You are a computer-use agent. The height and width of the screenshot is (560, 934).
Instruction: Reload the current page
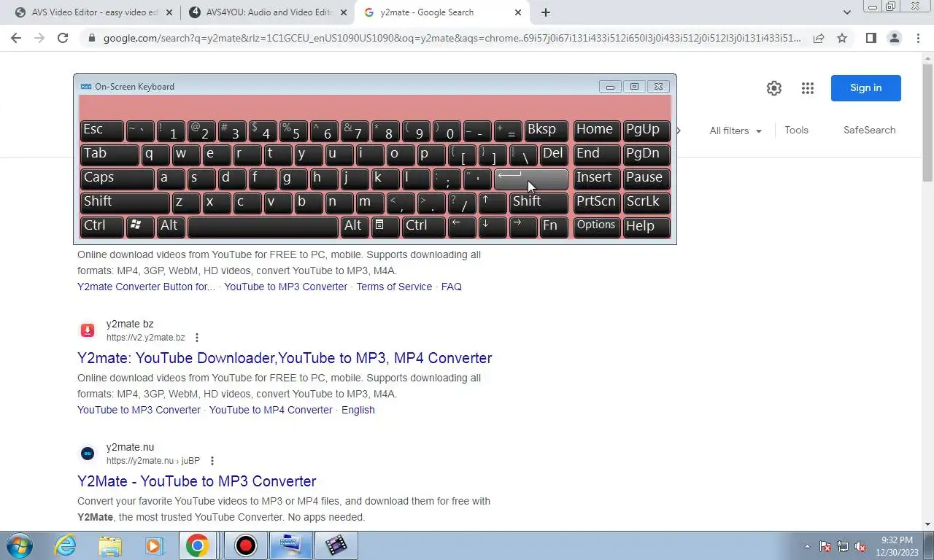click(x=63, y=38)
